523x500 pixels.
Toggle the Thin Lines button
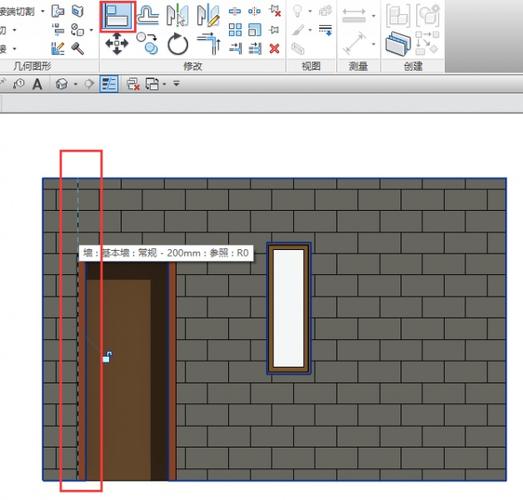109,84
